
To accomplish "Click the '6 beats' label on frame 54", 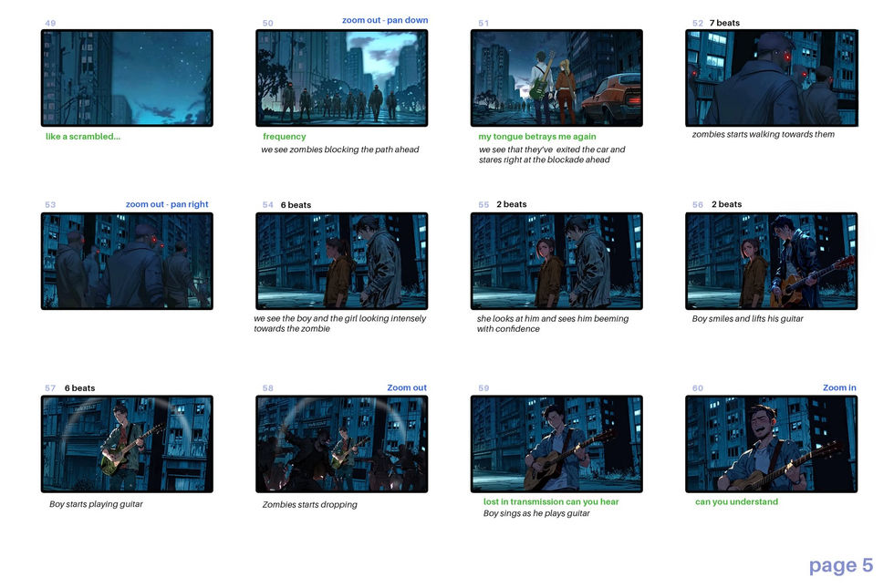I will point(296,205).
